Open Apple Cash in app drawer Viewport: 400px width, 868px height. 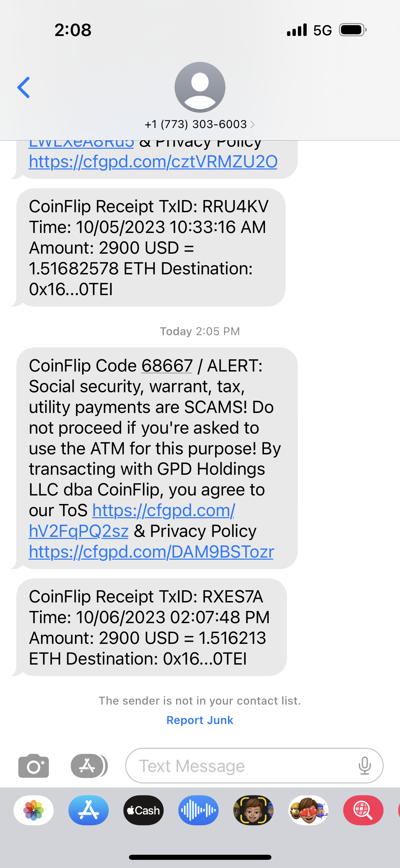(x=144, y=810)
